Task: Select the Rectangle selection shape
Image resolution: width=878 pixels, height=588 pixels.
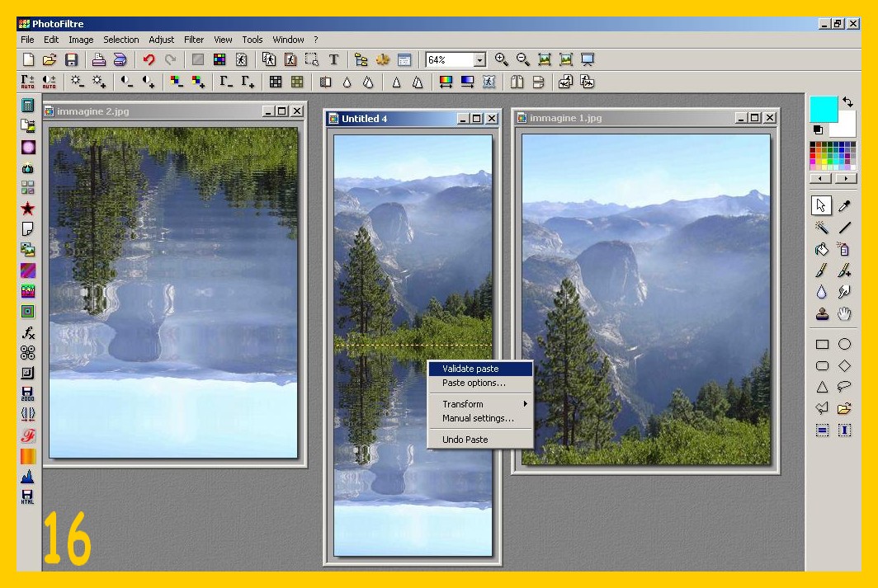Action: (822, 345)
